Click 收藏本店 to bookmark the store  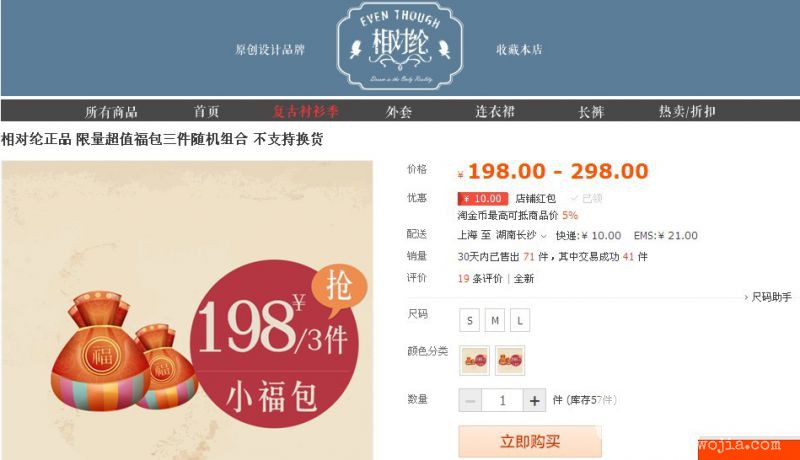519,49
